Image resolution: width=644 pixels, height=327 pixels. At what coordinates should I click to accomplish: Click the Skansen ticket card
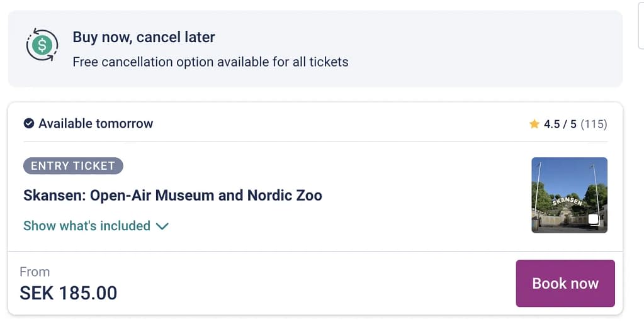tap(315, 208)
